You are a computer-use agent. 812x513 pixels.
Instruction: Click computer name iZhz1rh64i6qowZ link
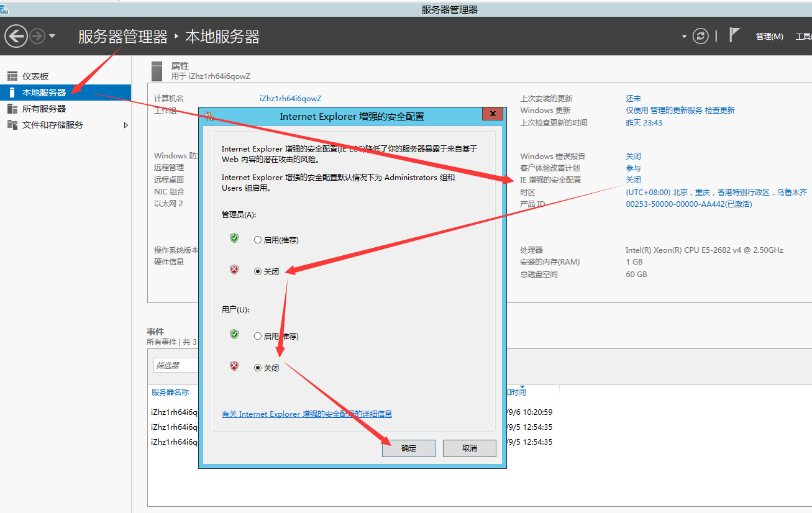pos(290,99)
